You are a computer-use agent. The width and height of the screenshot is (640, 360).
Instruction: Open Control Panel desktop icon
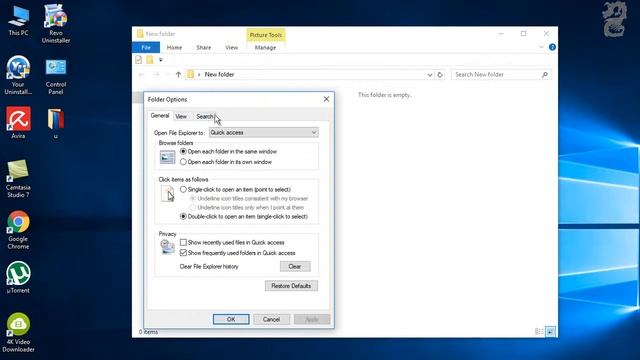coord(56,77)
